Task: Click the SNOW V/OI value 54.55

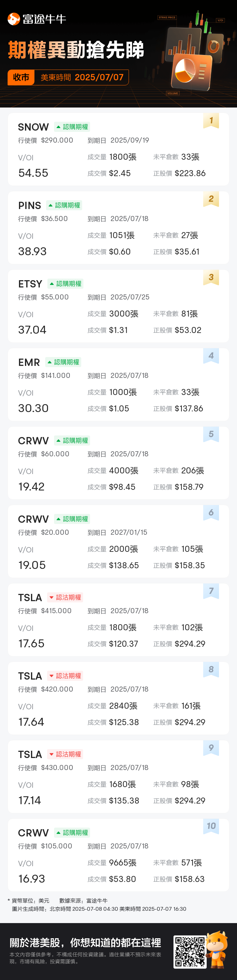Action: pyautogui.click(x=33, y=173)
